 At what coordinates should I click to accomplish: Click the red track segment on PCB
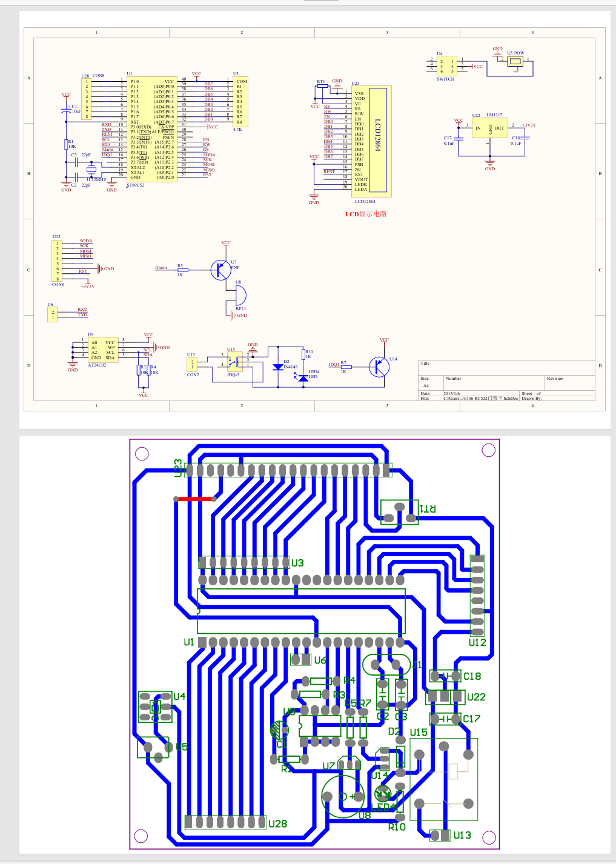click(194, 499)
